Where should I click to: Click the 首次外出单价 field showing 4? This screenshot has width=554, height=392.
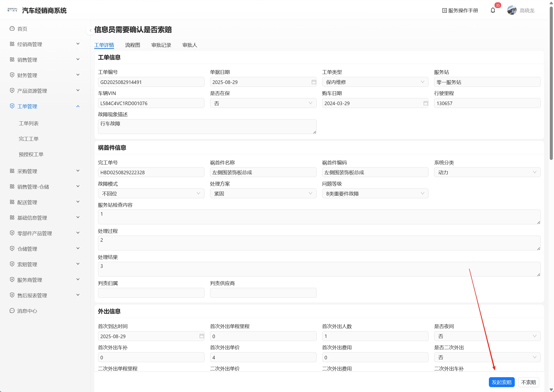pos(263,357)
